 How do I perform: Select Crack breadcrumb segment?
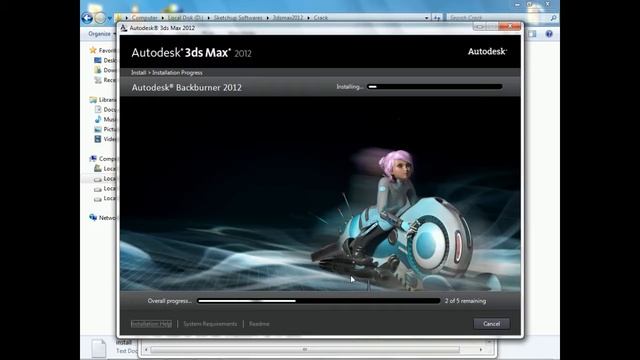pyautogui.click(x=320, y=18)
